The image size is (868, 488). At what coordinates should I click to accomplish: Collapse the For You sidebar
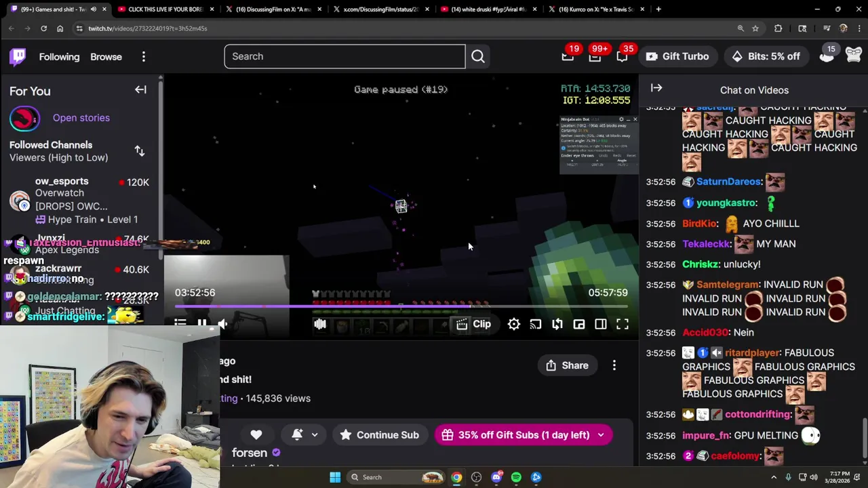[140, 89]
